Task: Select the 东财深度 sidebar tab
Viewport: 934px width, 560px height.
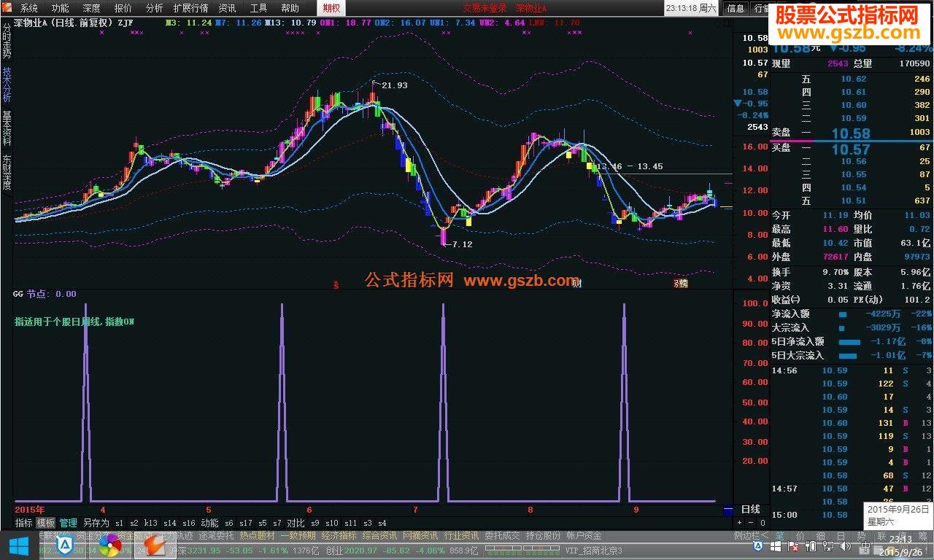Action: point(7,172)
